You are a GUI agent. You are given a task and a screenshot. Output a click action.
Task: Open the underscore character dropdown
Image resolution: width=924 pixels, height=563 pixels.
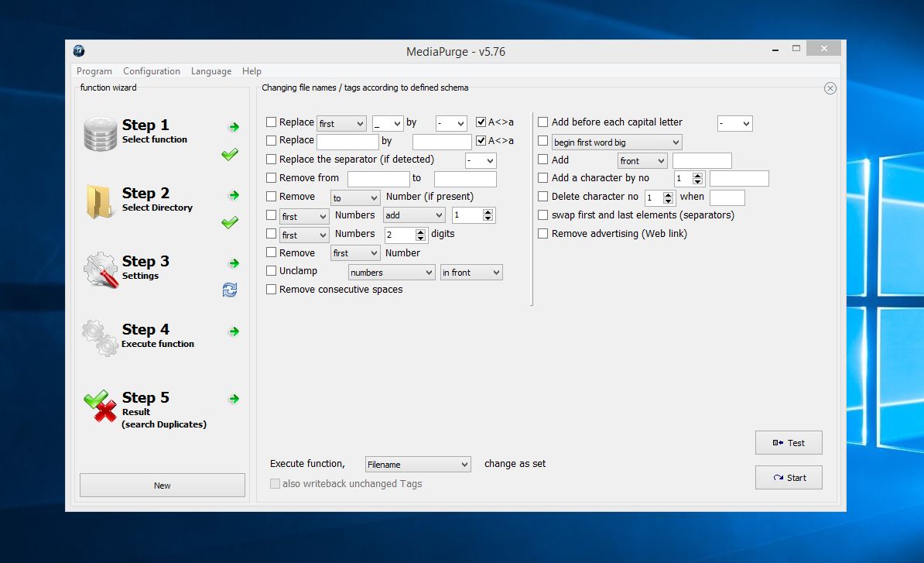tap(388, 123)
